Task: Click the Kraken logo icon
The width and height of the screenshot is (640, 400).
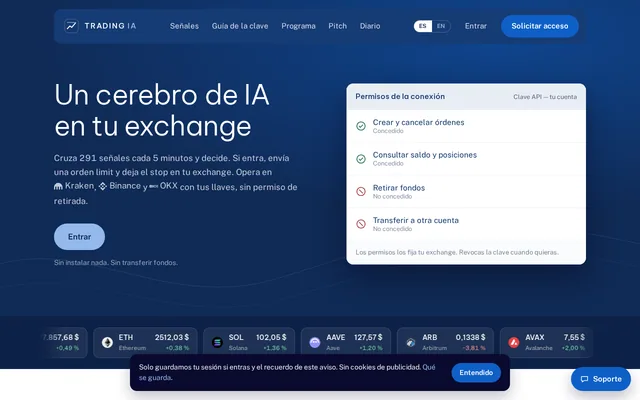Action: 58,187
